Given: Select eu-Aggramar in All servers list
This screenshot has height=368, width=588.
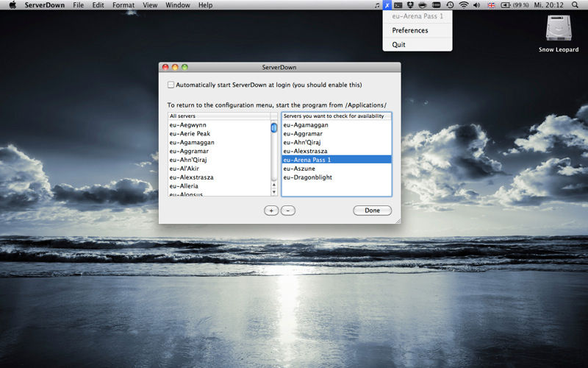Looking at the screenshot, I should point(219,151).
